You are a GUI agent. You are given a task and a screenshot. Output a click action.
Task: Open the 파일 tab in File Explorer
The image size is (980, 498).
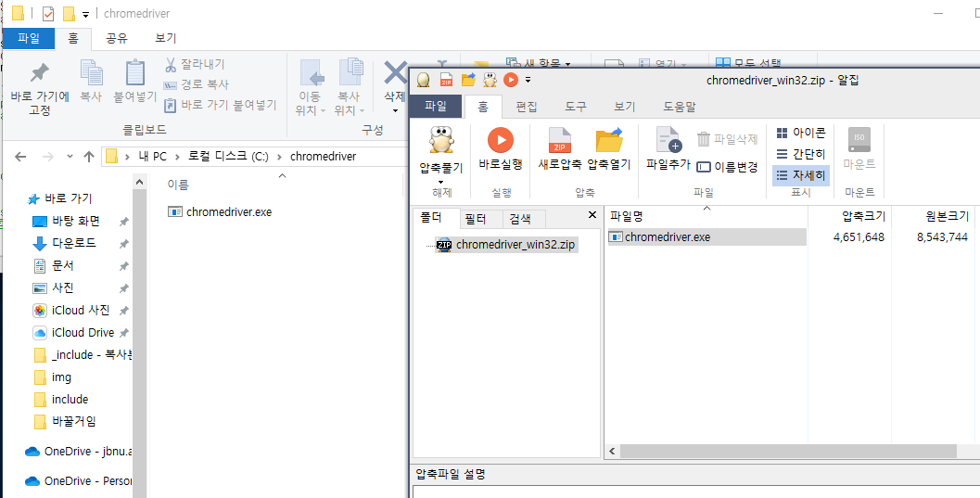point(29,38)
